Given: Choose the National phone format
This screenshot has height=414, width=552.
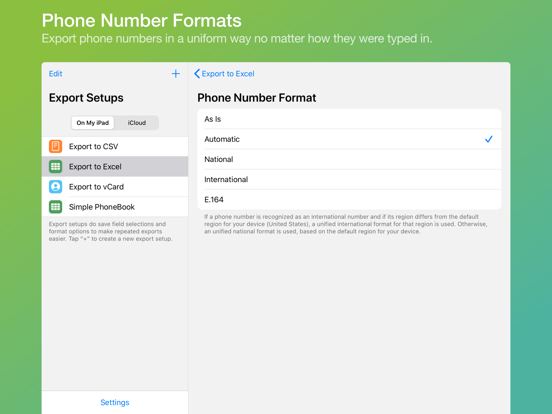Looking at the screenshot, I should (x=349, y=159).
